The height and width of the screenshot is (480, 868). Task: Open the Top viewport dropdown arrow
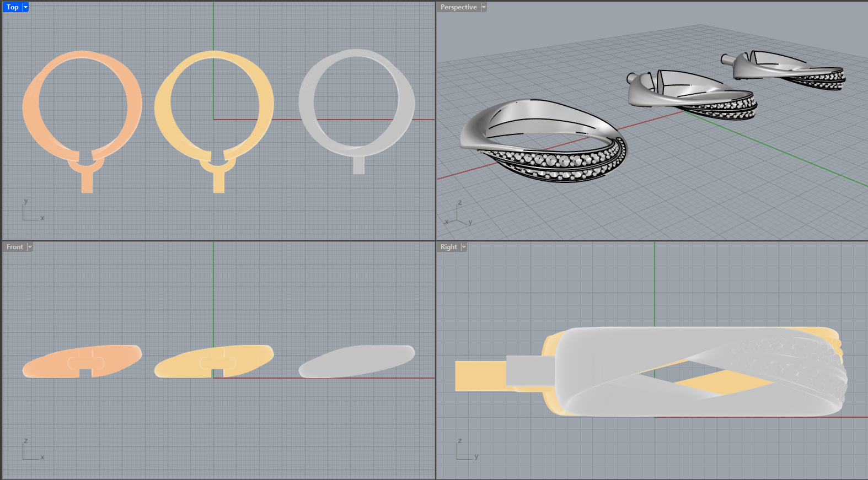pyautogui.click(x=25, y=7)
